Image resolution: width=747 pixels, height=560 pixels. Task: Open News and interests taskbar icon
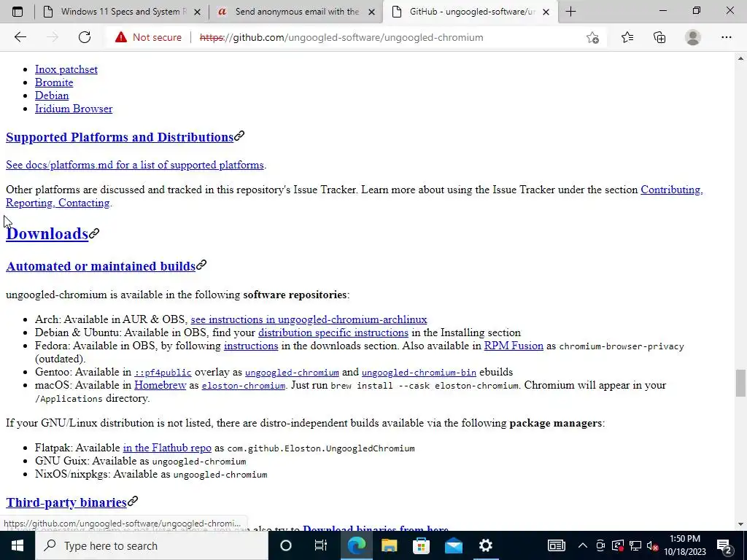[556, 545]
